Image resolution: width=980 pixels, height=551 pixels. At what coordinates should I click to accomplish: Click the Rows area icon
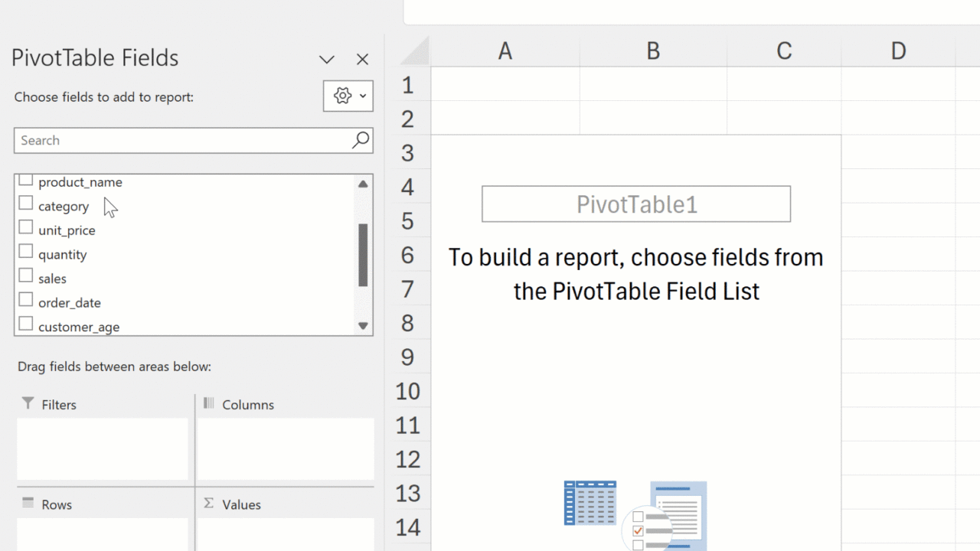pos(28,504)
